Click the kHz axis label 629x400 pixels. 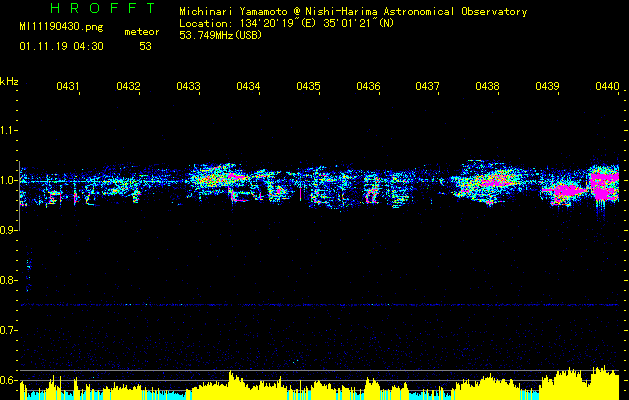tap(9, 81)
